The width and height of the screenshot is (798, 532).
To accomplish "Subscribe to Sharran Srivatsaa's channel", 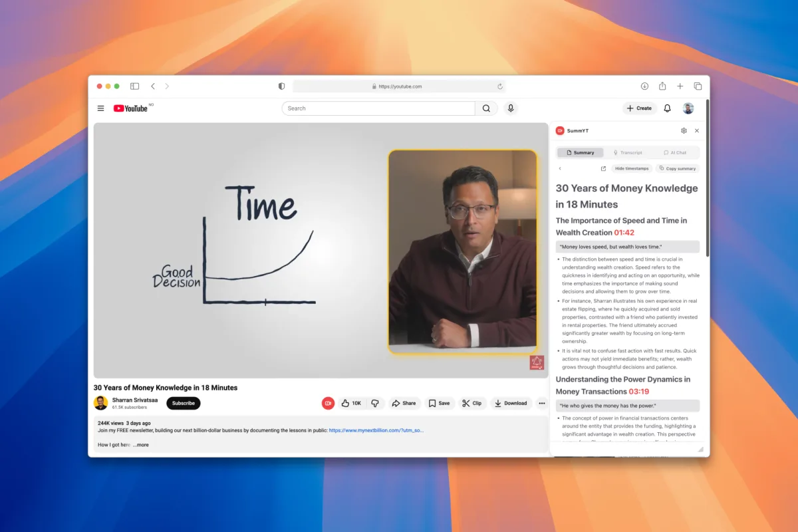I will click(x=183, y=403).
